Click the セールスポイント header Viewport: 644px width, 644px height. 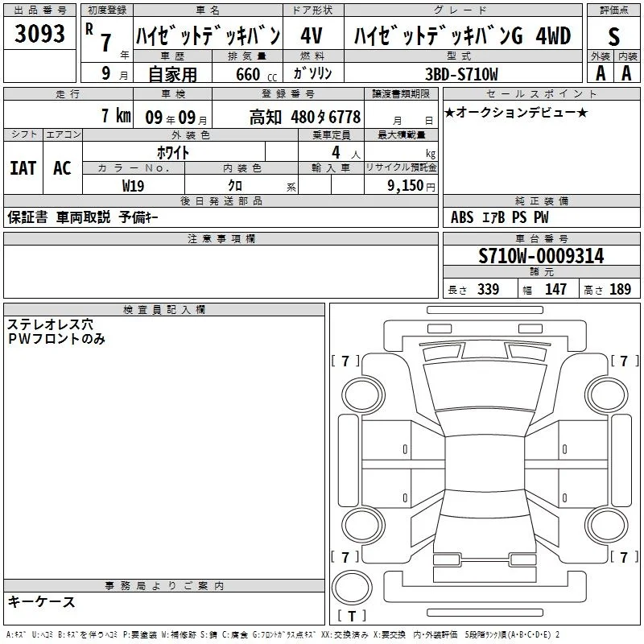coord(541,93)
